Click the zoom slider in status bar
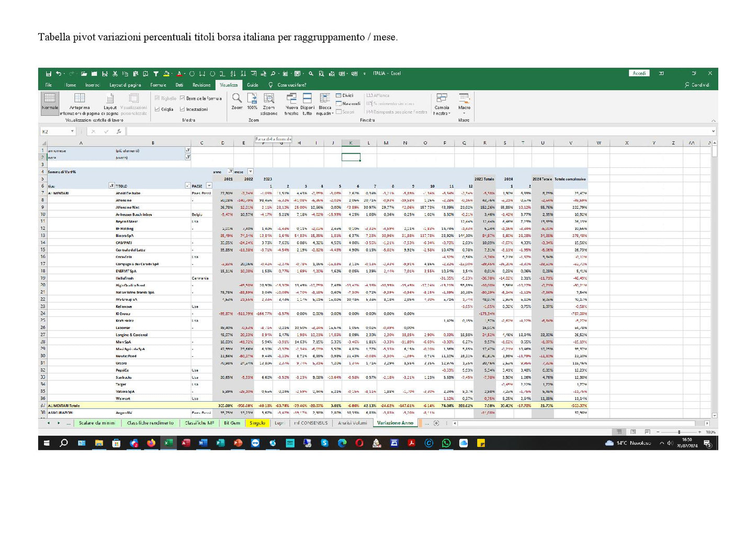Viewport: 756px width, 534px height. 679,432
